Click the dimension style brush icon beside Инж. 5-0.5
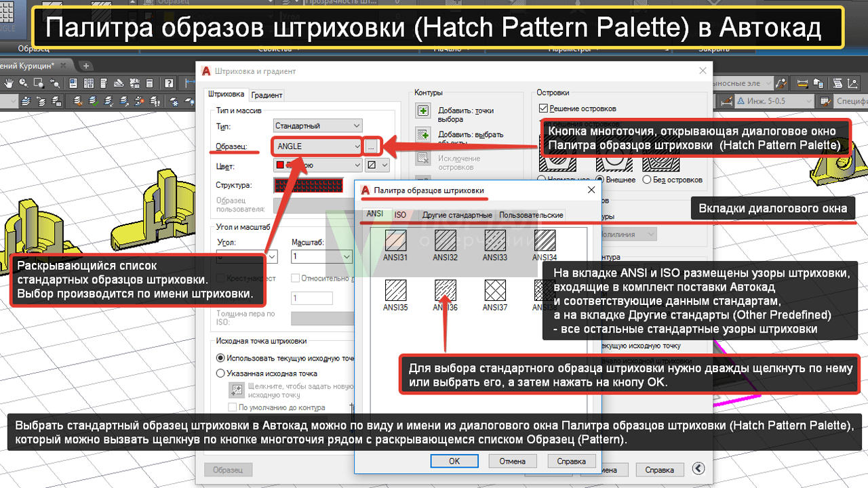 coord(727,102)
